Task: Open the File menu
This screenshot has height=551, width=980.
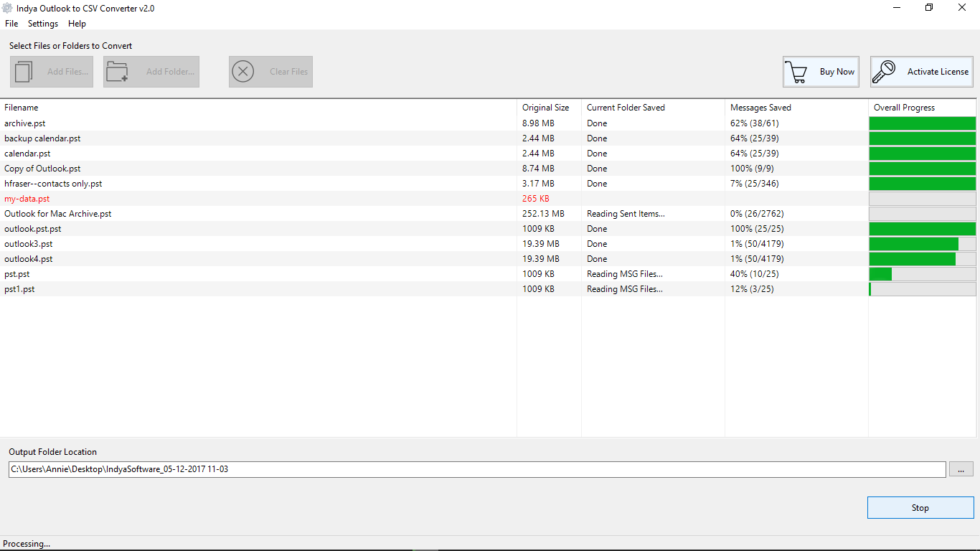Action: (11, 24)
